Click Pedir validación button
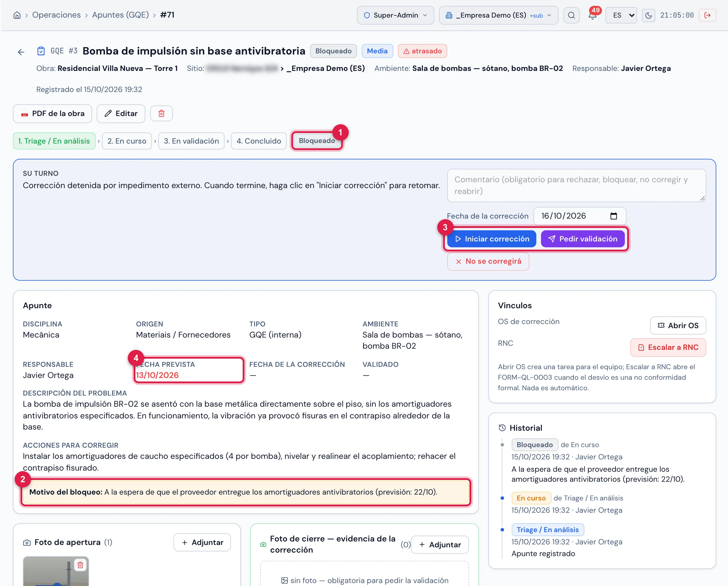Screen dimensions: 728x586 point(583,239)
